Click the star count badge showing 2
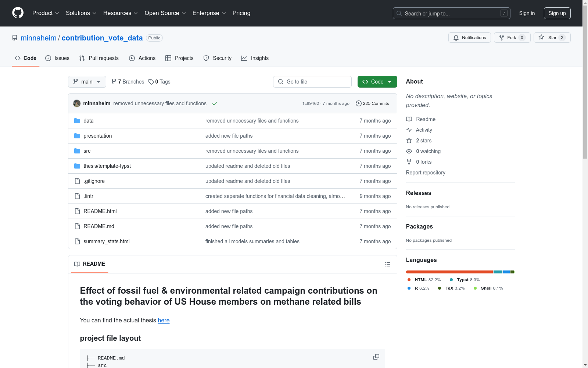588x368 pixels. 562,38
